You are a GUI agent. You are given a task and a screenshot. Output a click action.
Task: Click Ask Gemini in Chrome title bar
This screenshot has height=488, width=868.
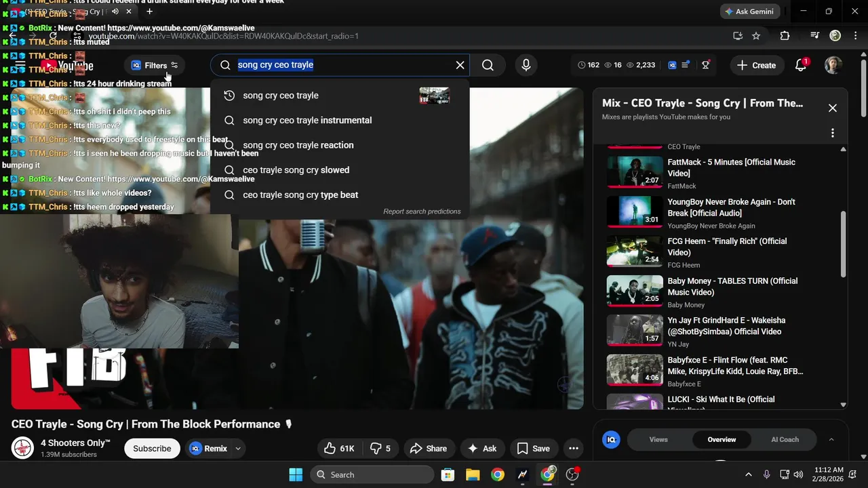click(749, 12)
